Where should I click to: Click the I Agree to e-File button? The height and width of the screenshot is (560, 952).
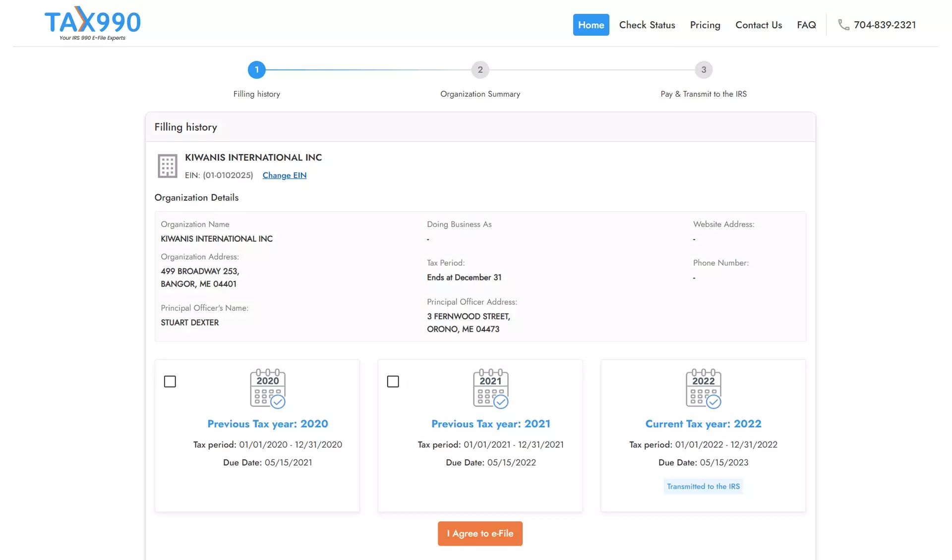[x=479, y=533]
